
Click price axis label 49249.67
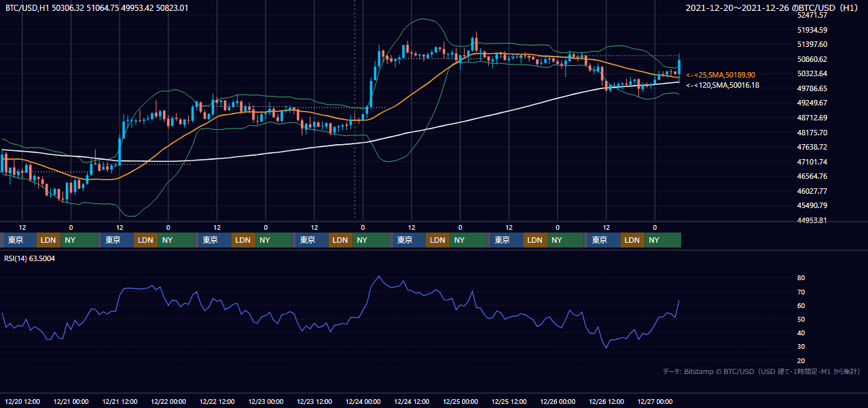tap(812, 103)
